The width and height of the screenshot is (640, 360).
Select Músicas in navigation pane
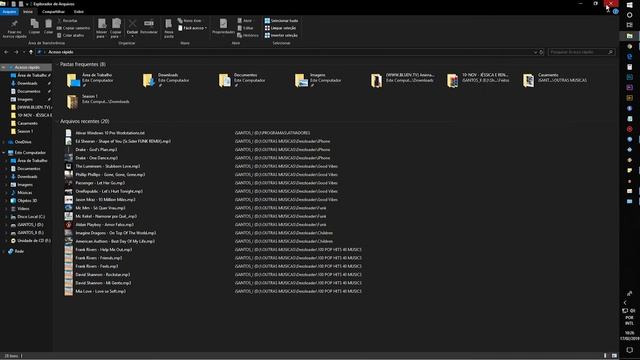pos(24,193)
